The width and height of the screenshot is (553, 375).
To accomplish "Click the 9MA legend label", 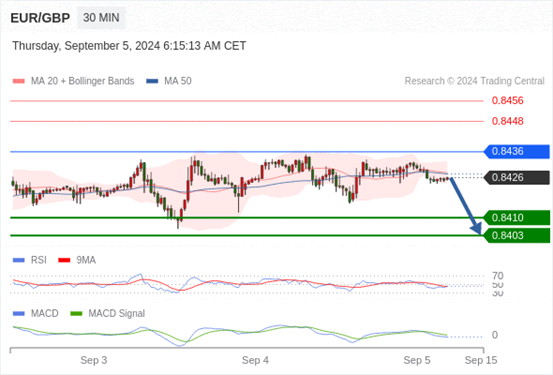I will 86,260.
